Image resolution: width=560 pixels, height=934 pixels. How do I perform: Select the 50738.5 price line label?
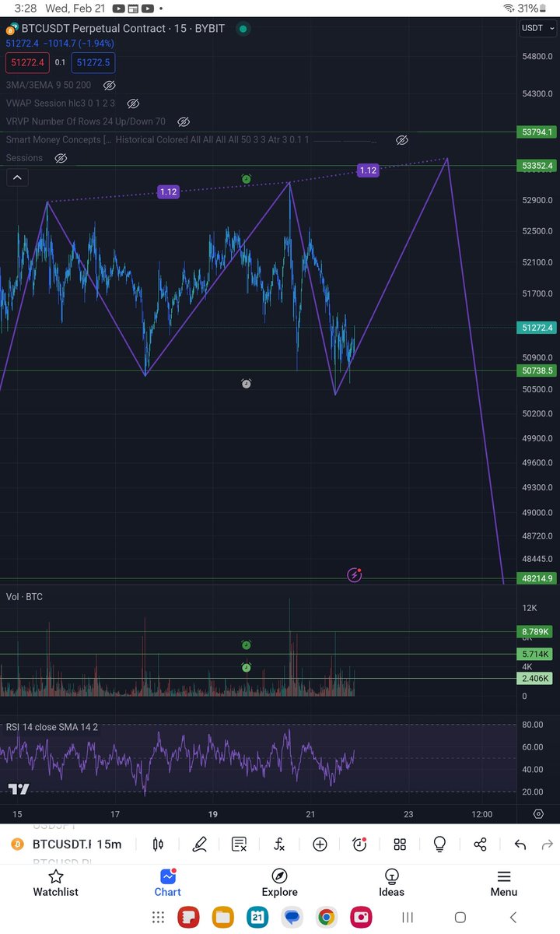(538, 370)
